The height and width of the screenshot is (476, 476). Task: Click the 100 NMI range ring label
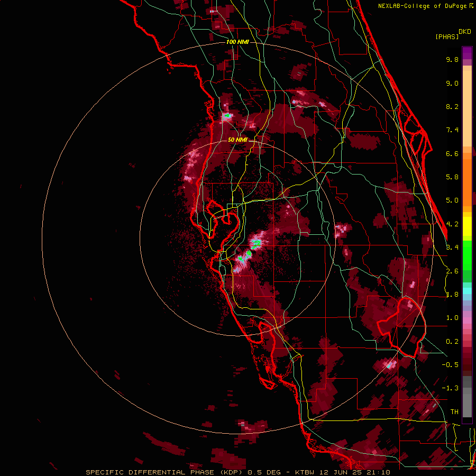[237, 42]
